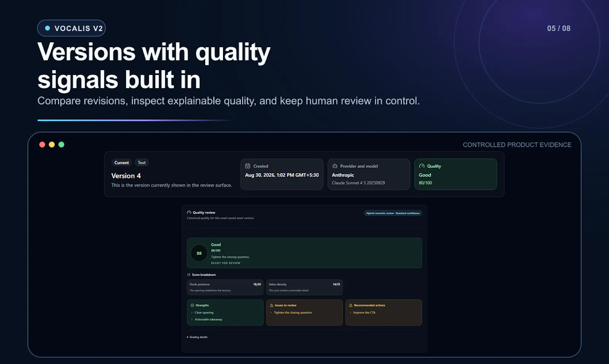Click the CONTROLLED PRODUCT EVIDENCE label
Viewport: 609px width, 364px height.
517,145
